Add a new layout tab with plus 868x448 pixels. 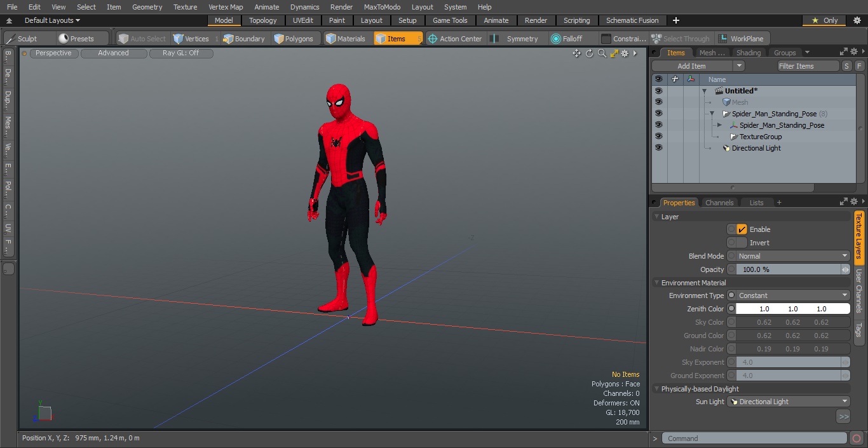coord(676,20)
